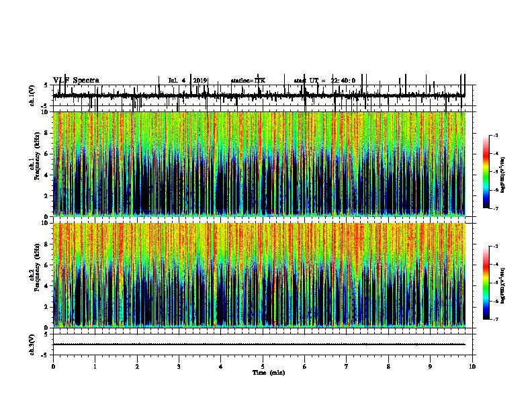
Task: Click the ch.1 voltage waveform trace
Action: coord(259,95)
